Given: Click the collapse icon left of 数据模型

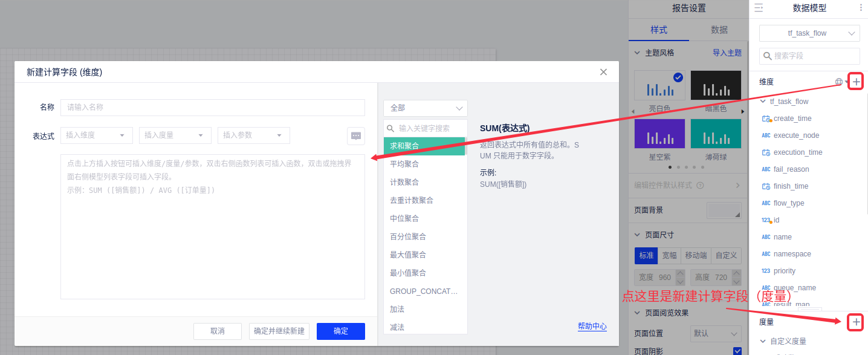Looking at the screenshot, I should click(x=759, y=8).
